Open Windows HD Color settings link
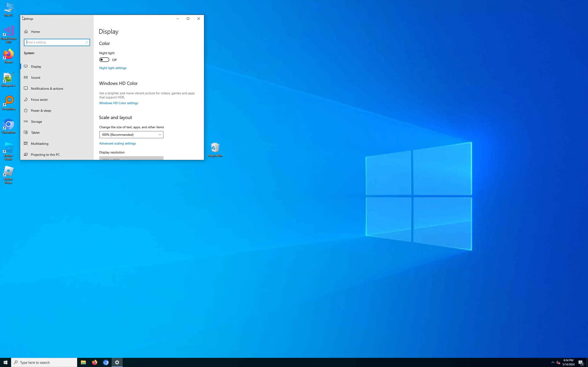 (119, 103)
